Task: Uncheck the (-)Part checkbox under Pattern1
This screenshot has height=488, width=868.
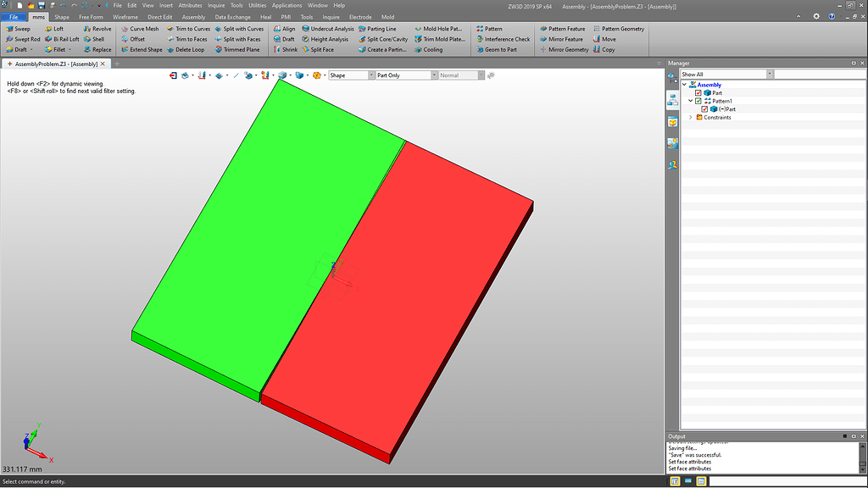Action: click(704, 109)
